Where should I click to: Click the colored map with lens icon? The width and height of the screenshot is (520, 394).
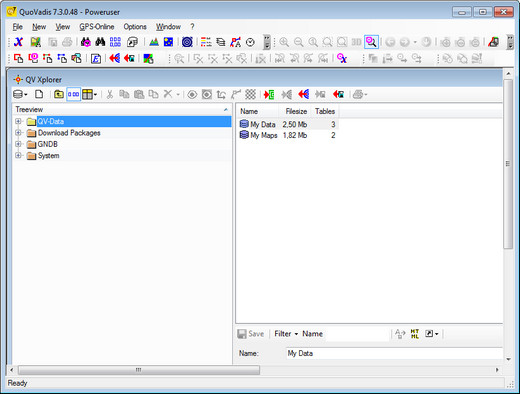click(148, 59)
